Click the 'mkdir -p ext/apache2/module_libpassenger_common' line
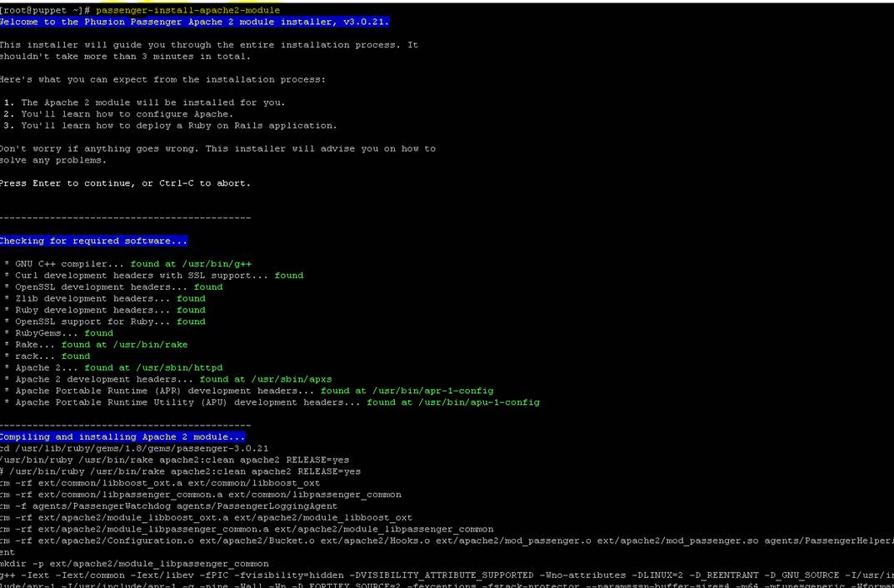The width and height of the screenshot is (894, 588). tap(134, 564)
